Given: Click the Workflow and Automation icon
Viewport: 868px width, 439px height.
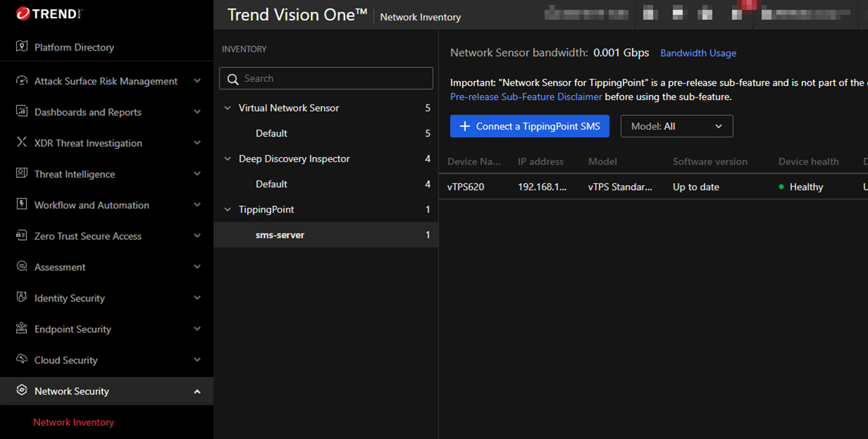Looking at the screenshot, I should coord(22,204).
